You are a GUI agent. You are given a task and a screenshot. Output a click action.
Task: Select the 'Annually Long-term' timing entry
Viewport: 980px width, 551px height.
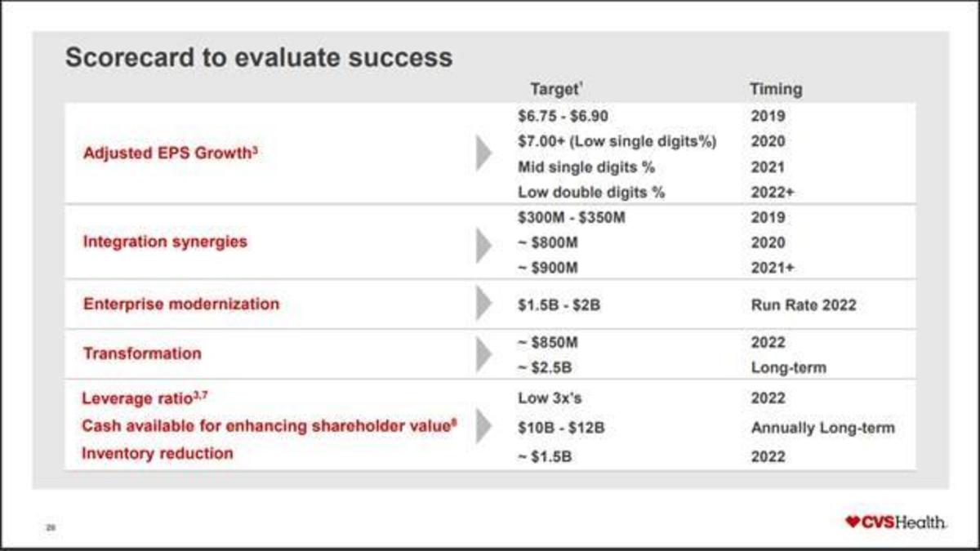pyautogui.click(x=822, y=428)
